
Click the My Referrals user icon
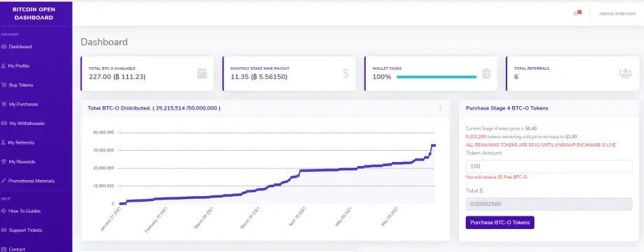[x=3, y=142]
